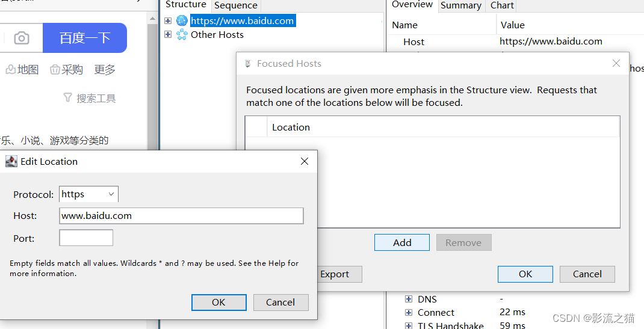
Task: Click the Connect value 22 ms
Action: coord(513,312)
